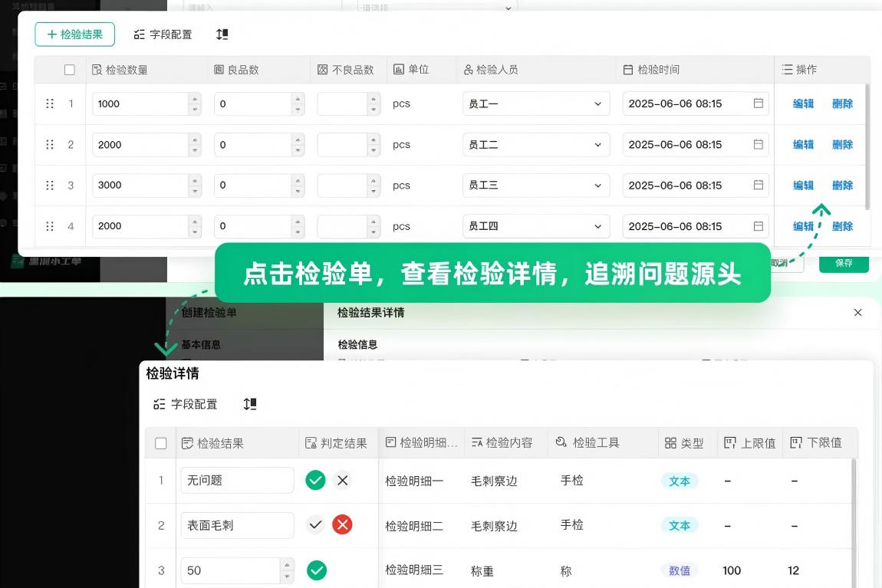Open the 字段配置 settings in the top toolbar
Image resolution: width=882 pixels, height=588 pixels.
[x=163, y=34]
